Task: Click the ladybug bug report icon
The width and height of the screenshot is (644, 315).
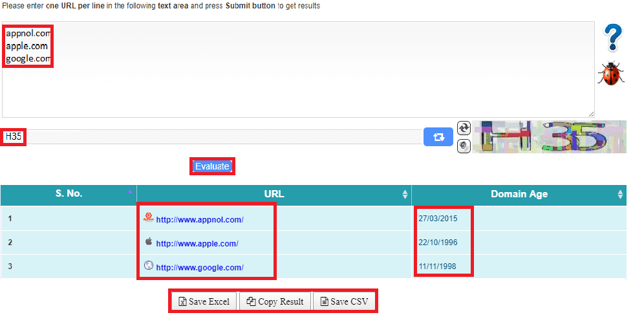Action: [611, 74]
